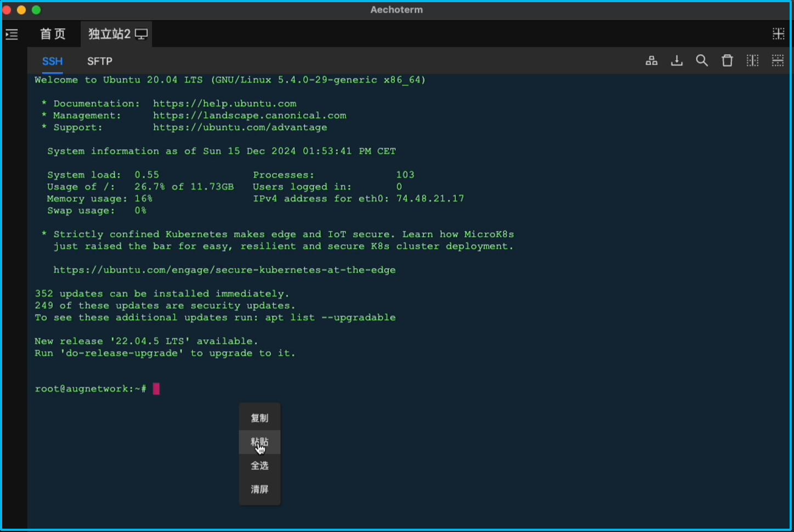
Task: Click the trash clear icon in toolbar
Action: [727, 61]
